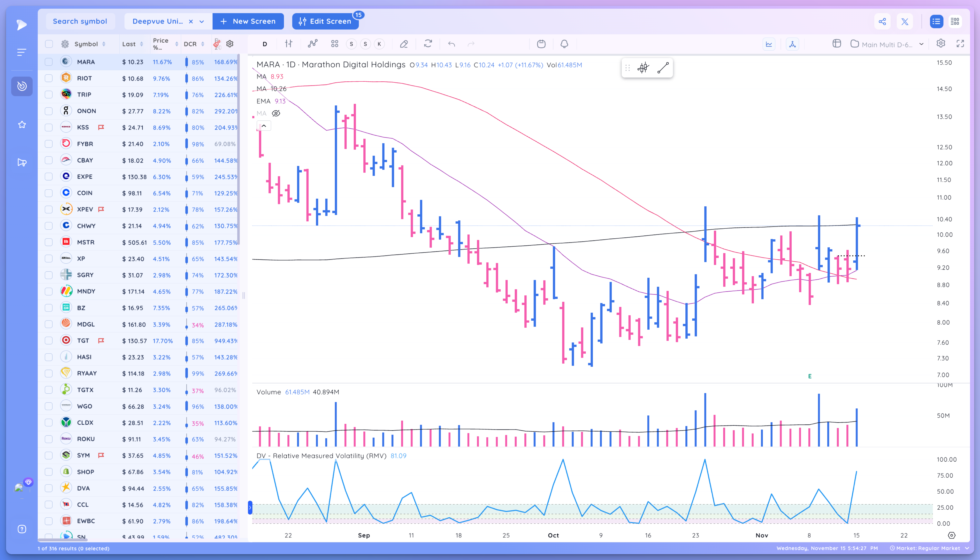The image size is (980, 560).
Task: Open the user profile avatar
Action: coord(19,488)
